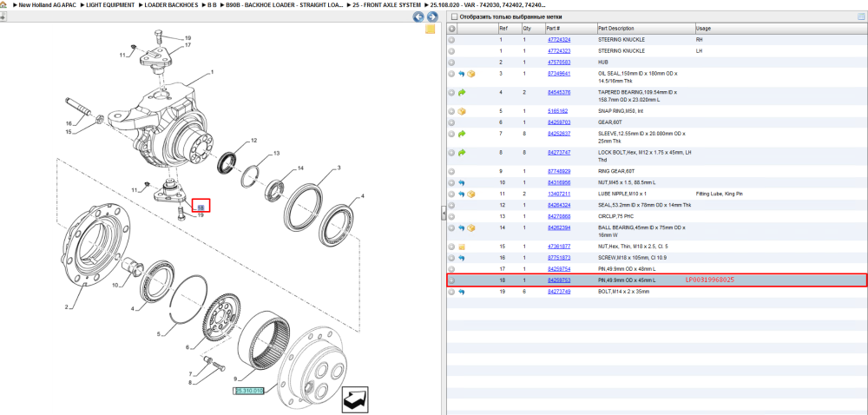Sort by the 'Part Description' column header
Screen dimensions: 868x415
coord(646,29)
